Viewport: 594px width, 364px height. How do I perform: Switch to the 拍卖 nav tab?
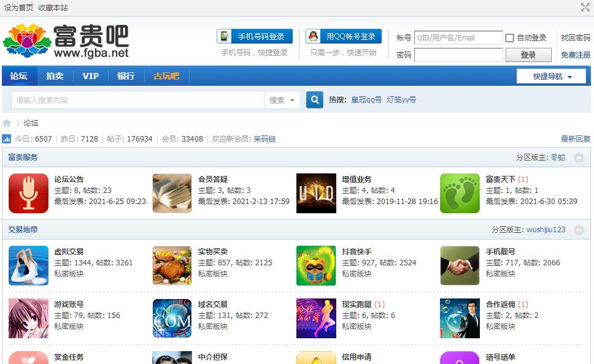pos(55,76)
